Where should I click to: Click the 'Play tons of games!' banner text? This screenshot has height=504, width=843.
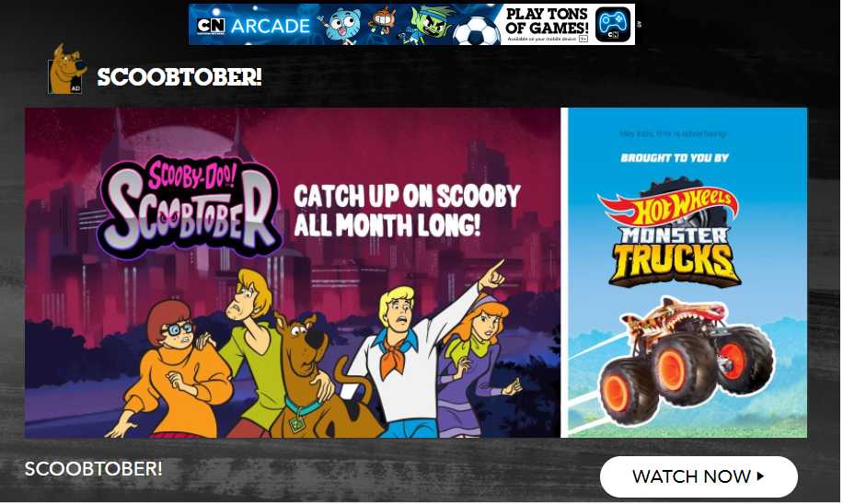[547, 21]
